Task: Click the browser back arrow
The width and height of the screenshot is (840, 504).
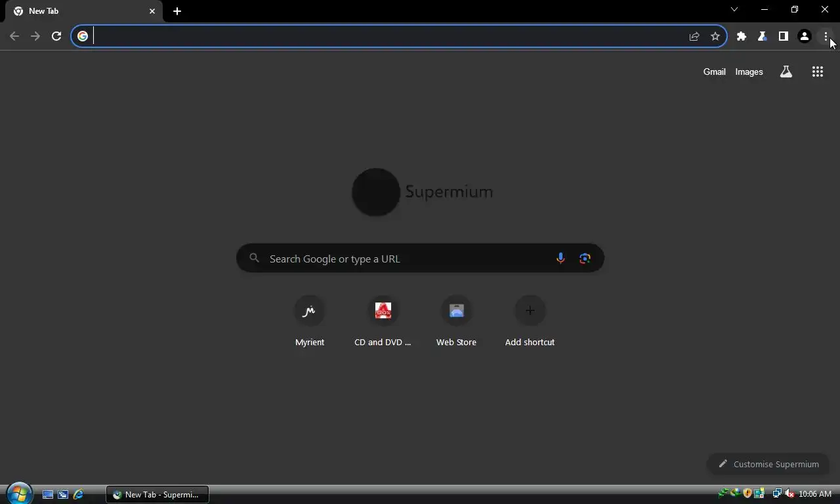Action: point(14,36)
